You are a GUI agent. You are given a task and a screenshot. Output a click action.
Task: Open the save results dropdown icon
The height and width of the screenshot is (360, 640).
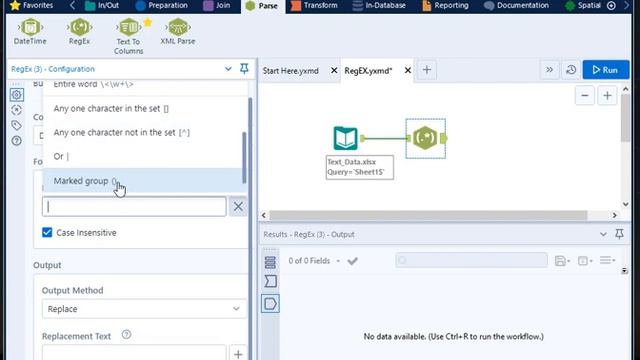click(x=562, y=261)
